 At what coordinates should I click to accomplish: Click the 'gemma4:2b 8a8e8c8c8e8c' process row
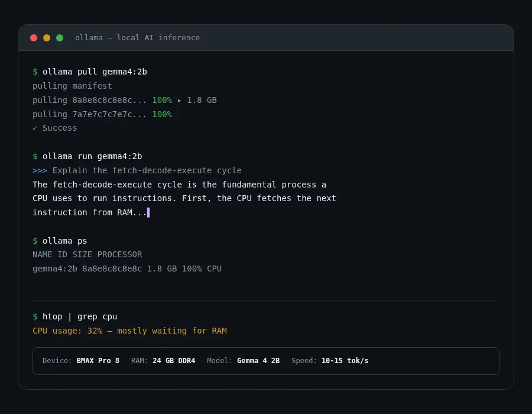tap(127, 269)
